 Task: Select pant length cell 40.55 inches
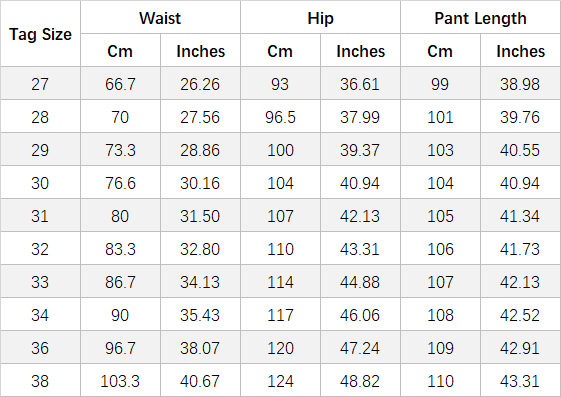(521, 150)
